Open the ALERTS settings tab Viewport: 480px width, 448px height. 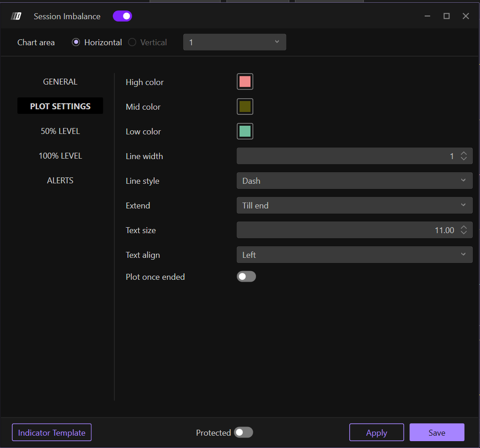coord(60,181)
